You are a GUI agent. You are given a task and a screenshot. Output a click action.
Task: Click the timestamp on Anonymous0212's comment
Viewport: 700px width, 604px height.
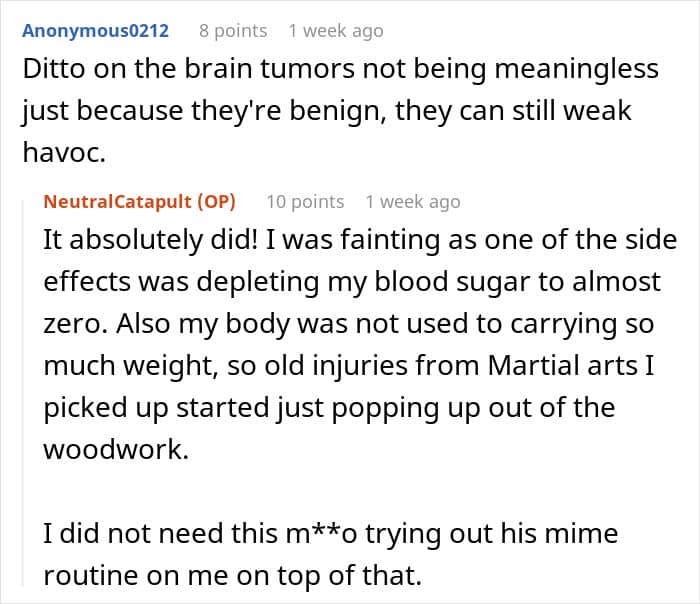[335, 31]
